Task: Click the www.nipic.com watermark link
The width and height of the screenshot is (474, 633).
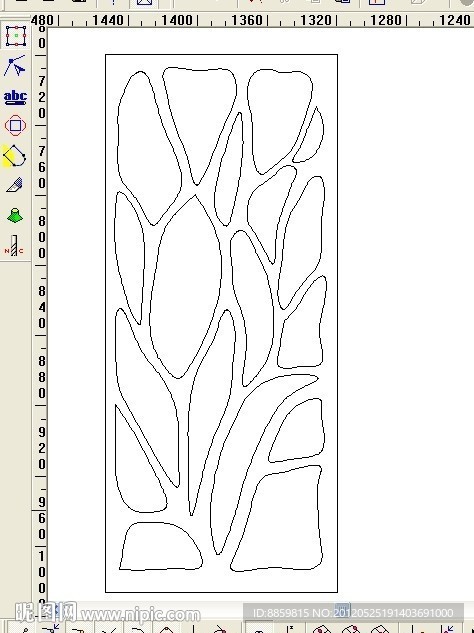Action: click(x=141, y=615)
